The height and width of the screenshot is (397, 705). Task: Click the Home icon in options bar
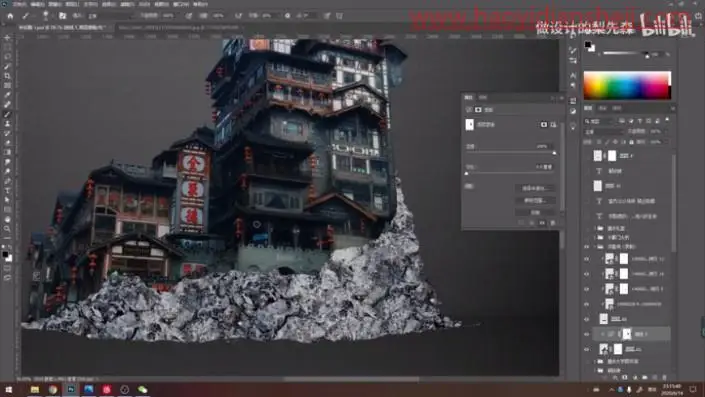[x=10, y=16]
